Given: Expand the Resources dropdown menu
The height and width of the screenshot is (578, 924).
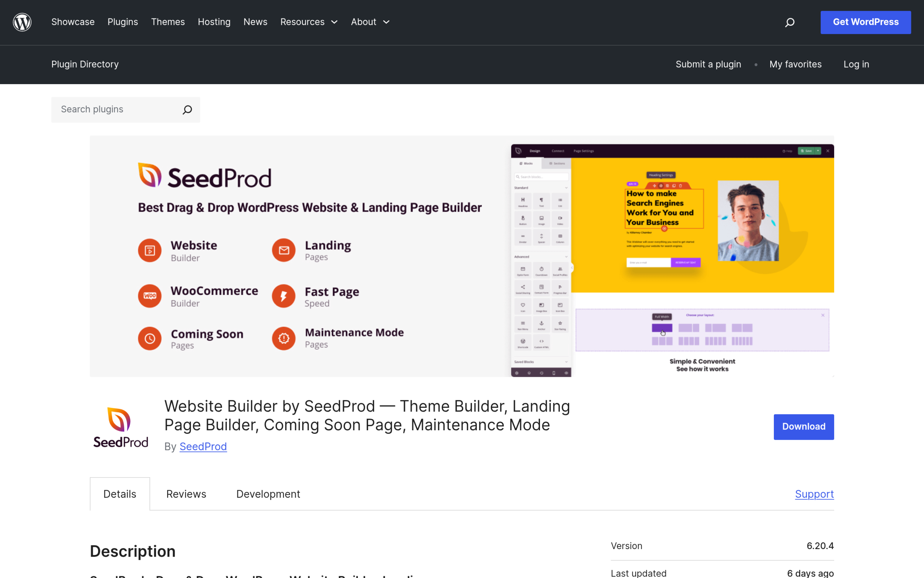Looking at the screenshot, I should (309, 22).
